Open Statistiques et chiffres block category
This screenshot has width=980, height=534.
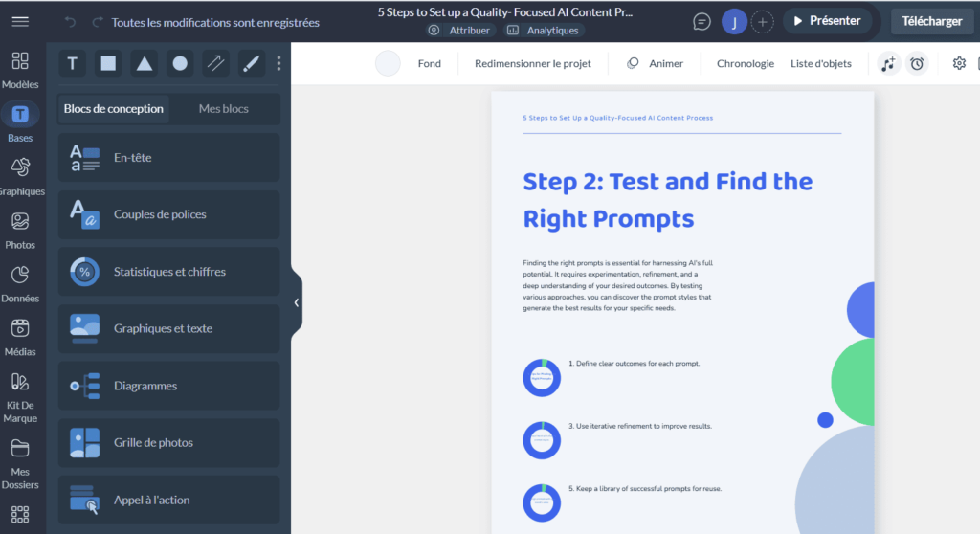(x=168, y=272)
